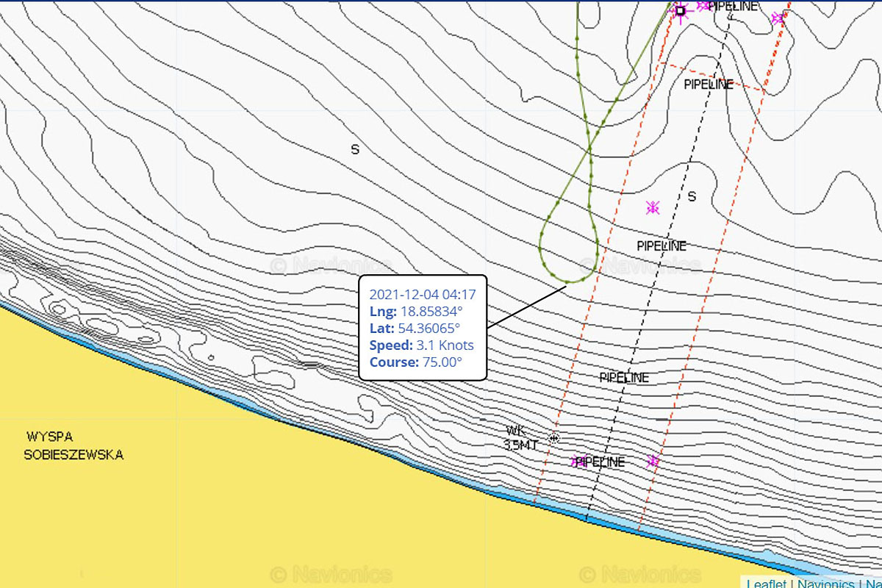The image size is (882, 588).
Task: Click the WYSPA SOBIESZEWSKA land label
Action: [x=73, y=445]
